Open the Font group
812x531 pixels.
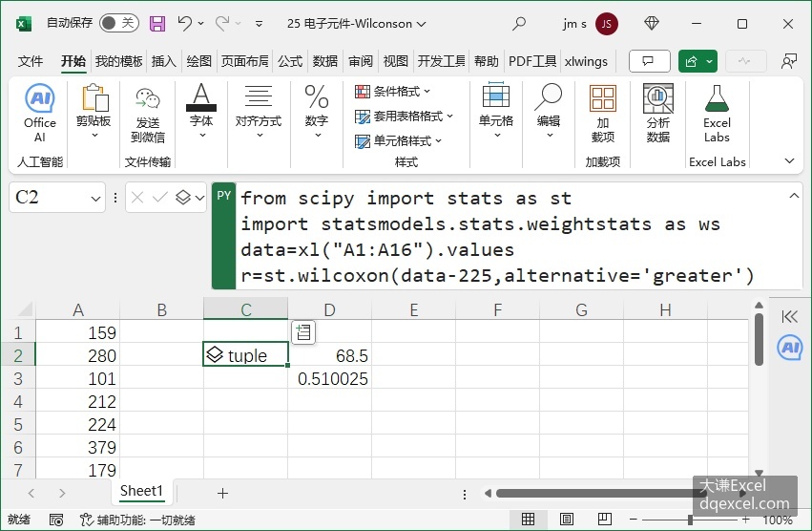pos(201,111)
